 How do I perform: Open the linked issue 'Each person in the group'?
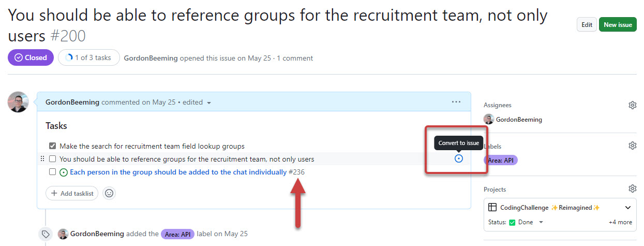tap(178, 172)
